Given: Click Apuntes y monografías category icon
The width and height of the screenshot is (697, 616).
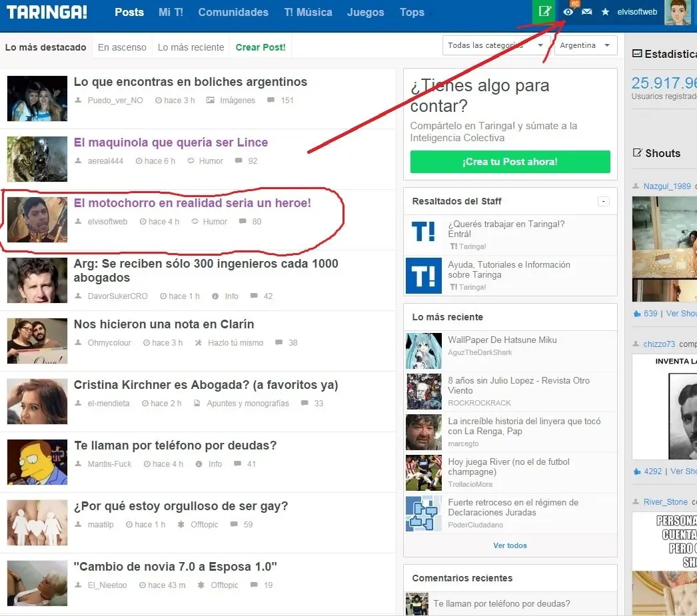Looking at the screenshot, I should click(197, 404).
